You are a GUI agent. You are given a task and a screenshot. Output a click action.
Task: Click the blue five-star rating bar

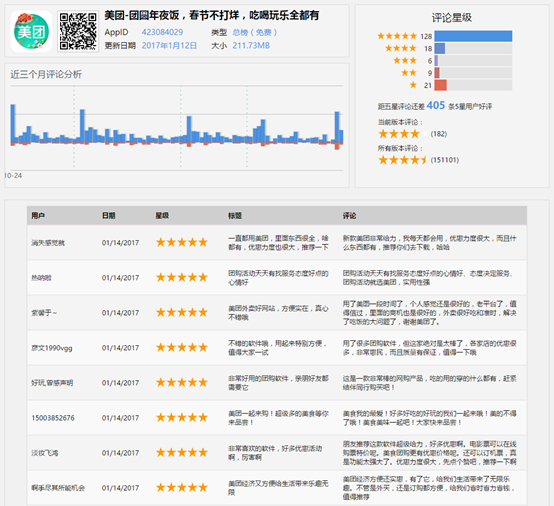point(473,36)
